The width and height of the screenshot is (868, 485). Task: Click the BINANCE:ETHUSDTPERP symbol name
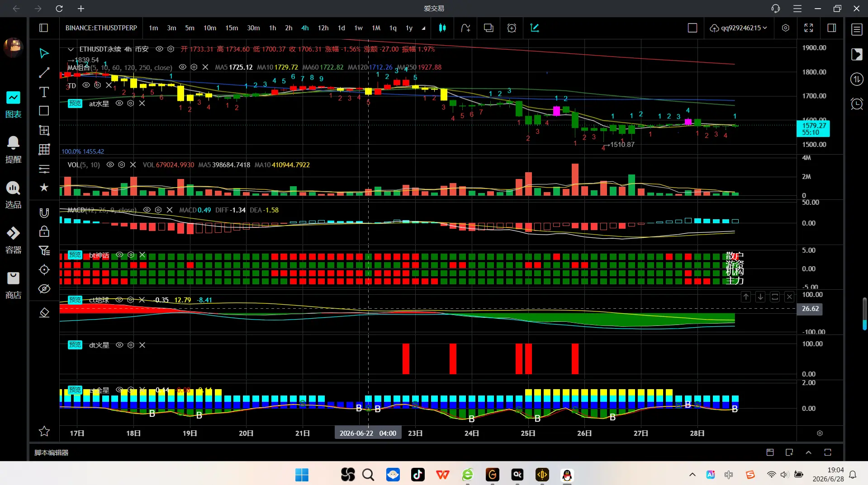pyautogui.click(x=101, y=28)
